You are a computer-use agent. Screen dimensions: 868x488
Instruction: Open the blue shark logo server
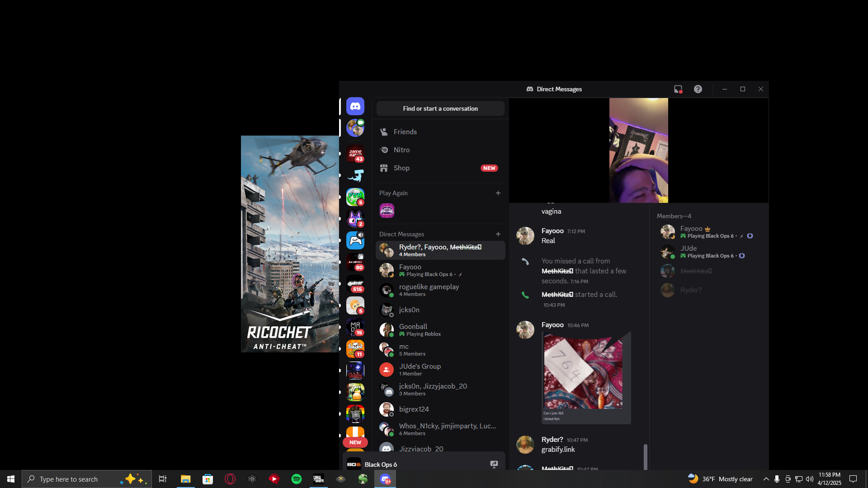pos(355,175)
